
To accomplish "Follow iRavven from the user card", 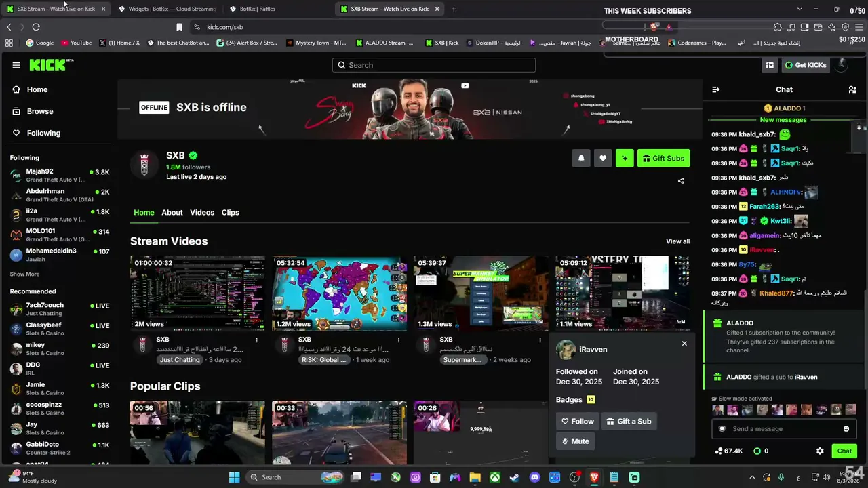I will click(578, 421).
